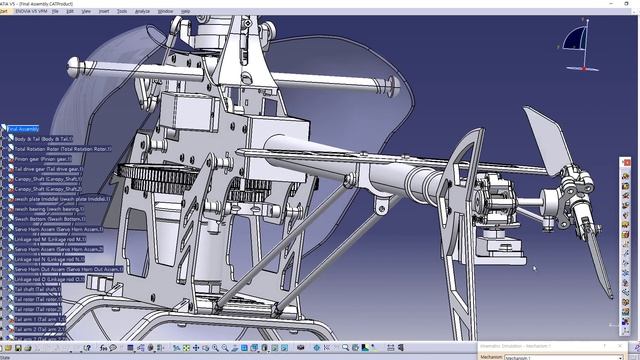This screenshot has height=360, width=640.
Task: Click the Zoom Out magnifier icon
Action: point(225,348)
